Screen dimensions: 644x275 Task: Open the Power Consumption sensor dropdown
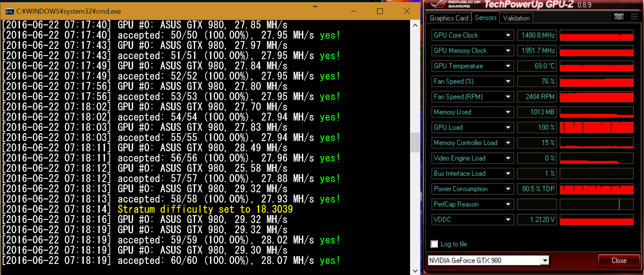point(508,189)
